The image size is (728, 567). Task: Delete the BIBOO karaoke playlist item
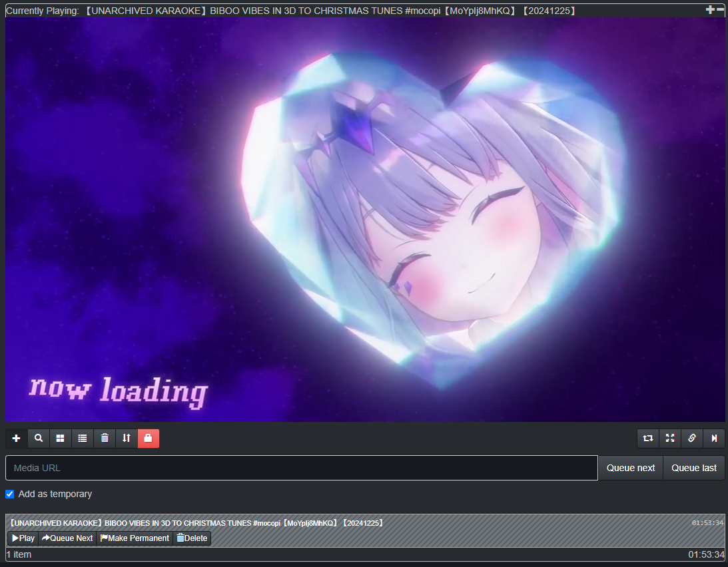pyautogui.click(x=192, y=538)
